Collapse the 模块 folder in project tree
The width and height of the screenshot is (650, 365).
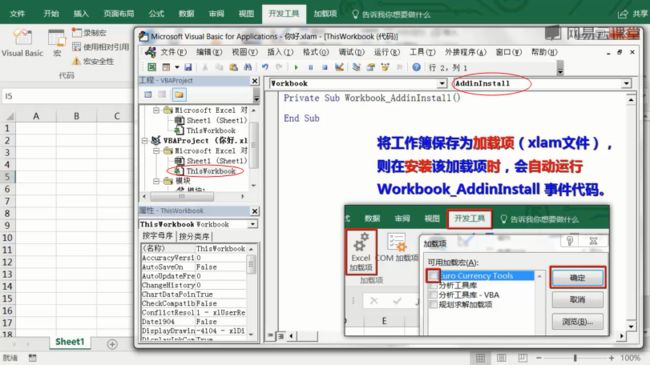point(156,181)
